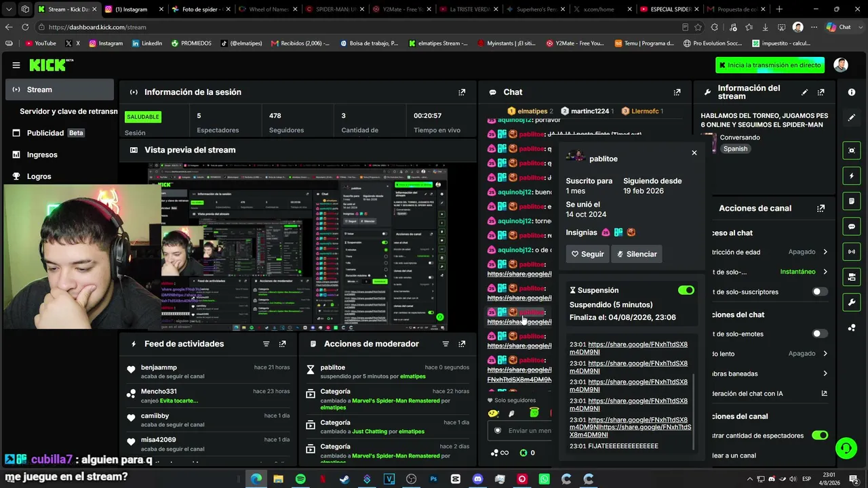Viewport: 868px width, 488px height.
Task: Pop out the Acciones de moderador panel
Action: (x=462, y=344)
